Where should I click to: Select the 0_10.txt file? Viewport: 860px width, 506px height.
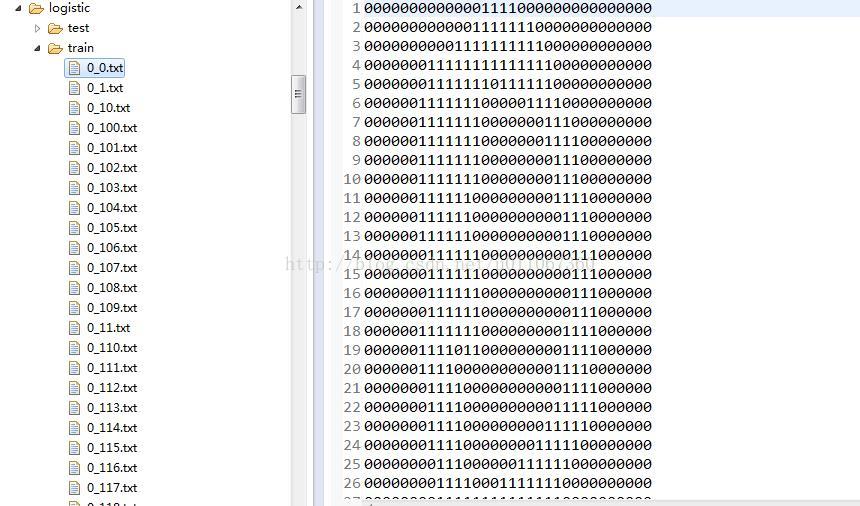coord(109,107)
